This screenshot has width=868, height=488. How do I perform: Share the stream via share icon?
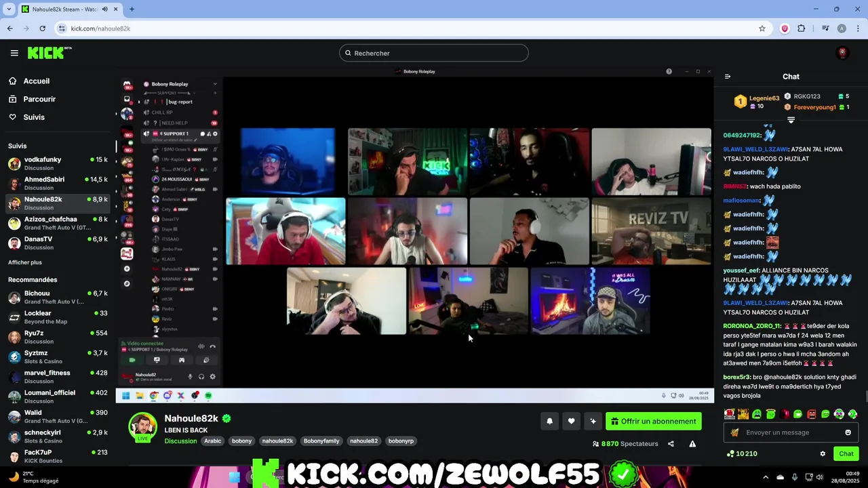(x=671, y=444)
